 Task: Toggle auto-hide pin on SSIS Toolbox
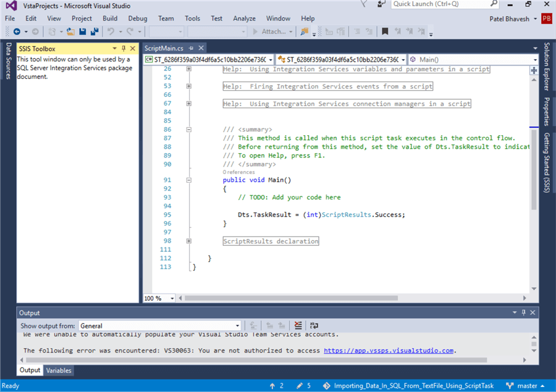click(124, 48)
